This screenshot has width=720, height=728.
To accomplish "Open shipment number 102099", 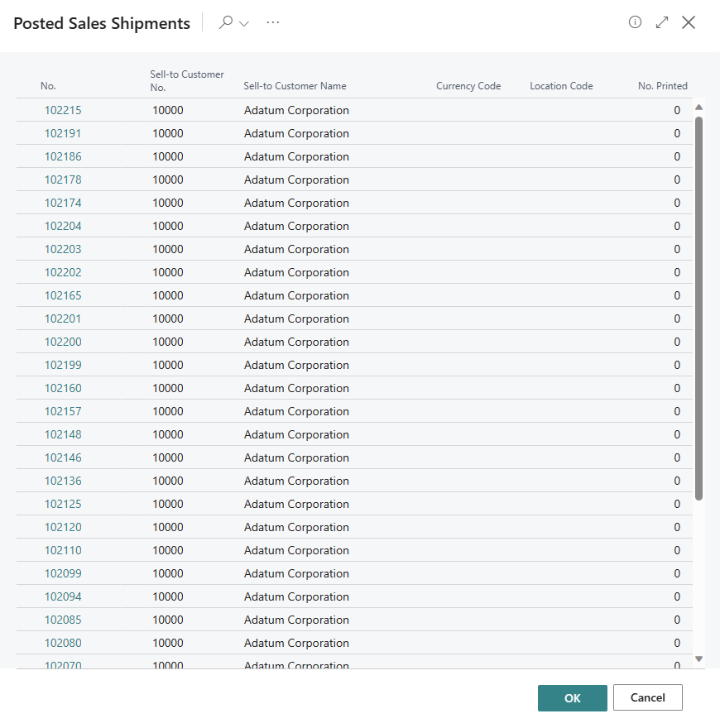I will click(63, 573).
